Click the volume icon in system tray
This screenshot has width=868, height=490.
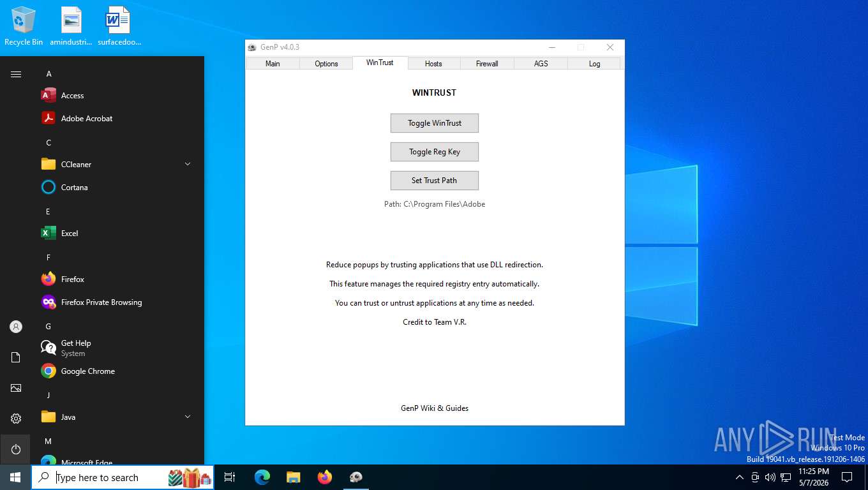click(770, 477)
